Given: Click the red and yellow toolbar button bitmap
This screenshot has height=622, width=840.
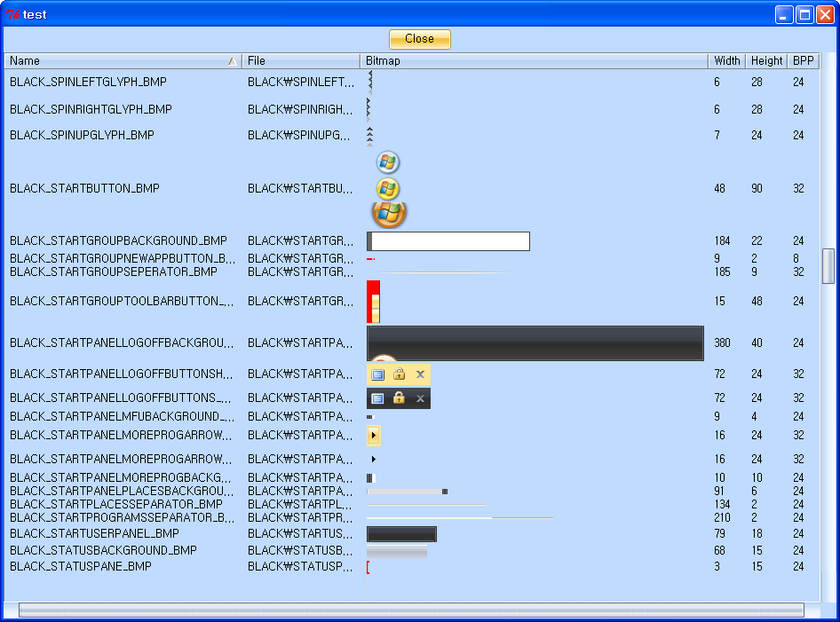Looking at the screenshot, I should (373, 302).
